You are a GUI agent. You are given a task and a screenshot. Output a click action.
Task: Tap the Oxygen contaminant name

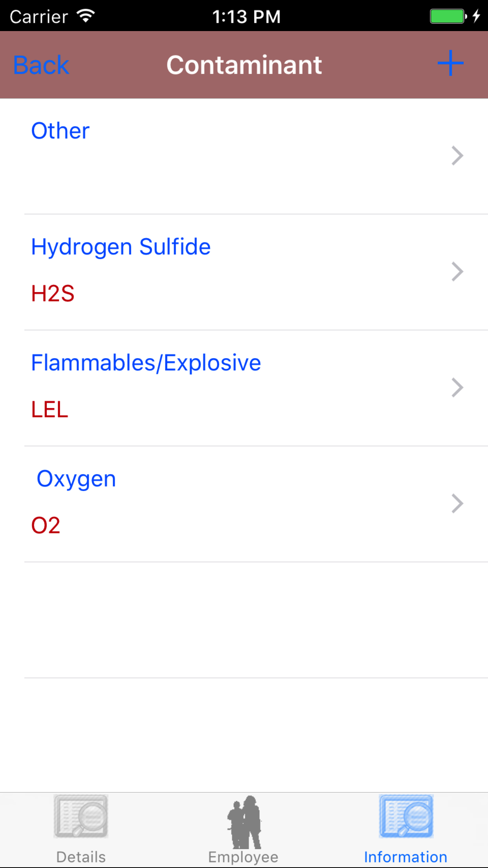pos(76,479)
